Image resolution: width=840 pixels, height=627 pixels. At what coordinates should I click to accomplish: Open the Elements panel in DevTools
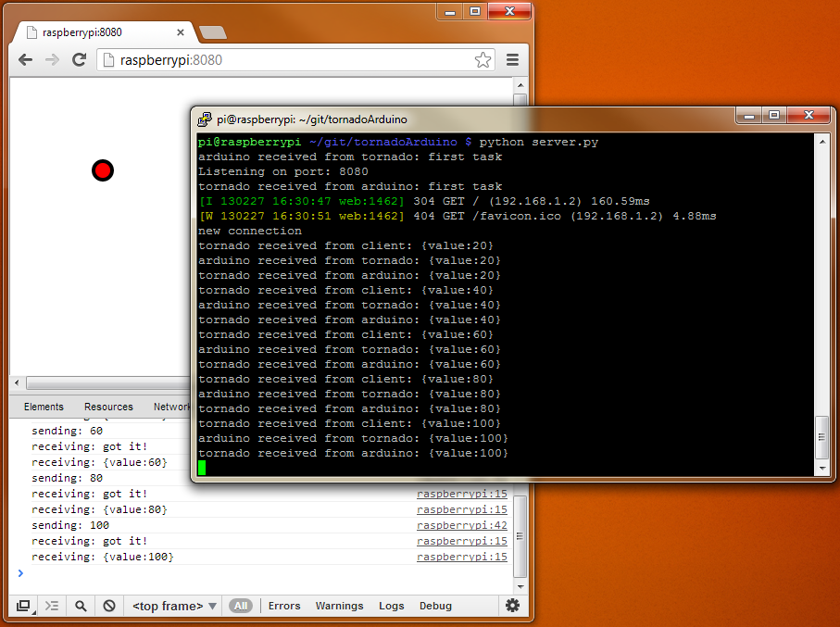point(44,407)
